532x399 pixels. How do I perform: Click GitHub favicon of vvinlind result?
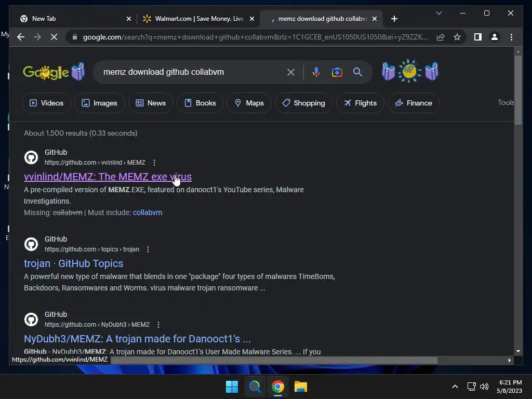[x=31, y=157]
